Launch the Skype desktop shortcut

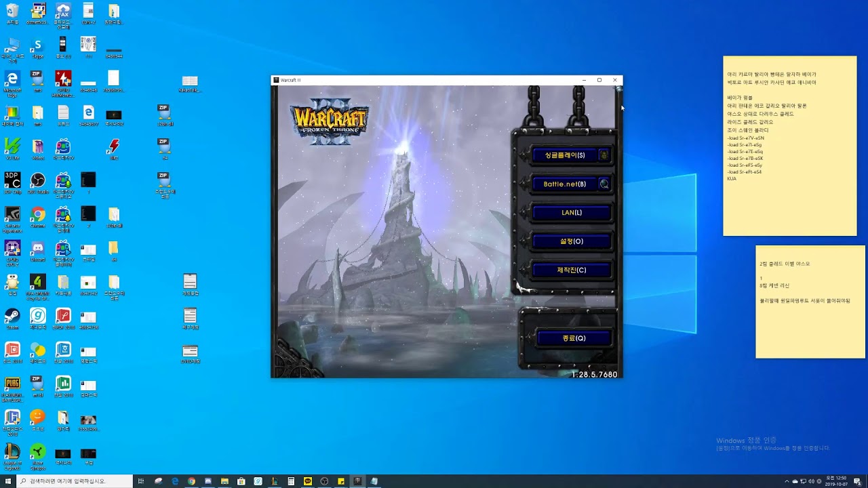coord(38,47)
